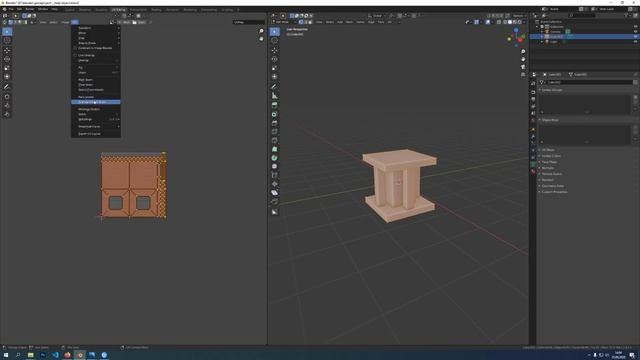This screenshot has width=640, height=360.
Task: Open the Windows Start menu
Action: 5,355
